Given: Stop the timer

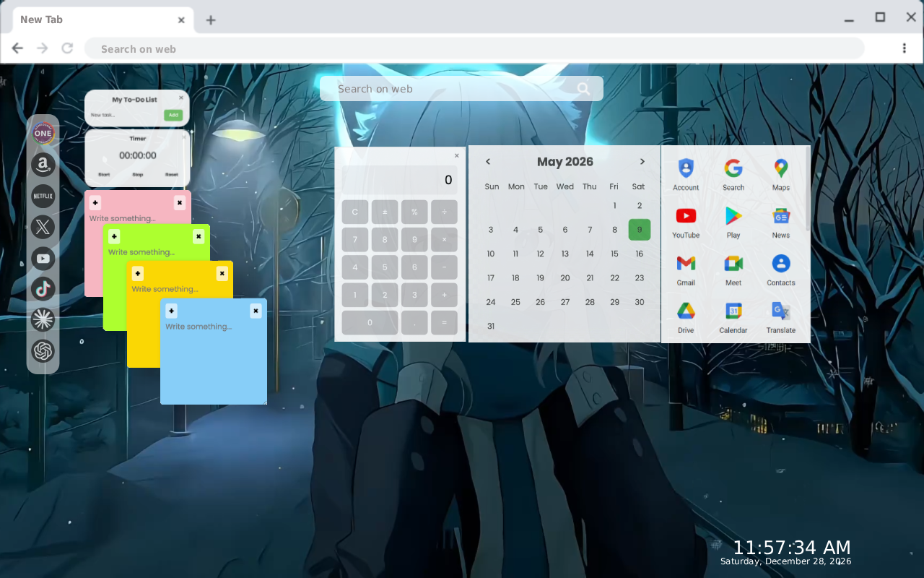Looking at the screenshot, I should click(138, 175).
